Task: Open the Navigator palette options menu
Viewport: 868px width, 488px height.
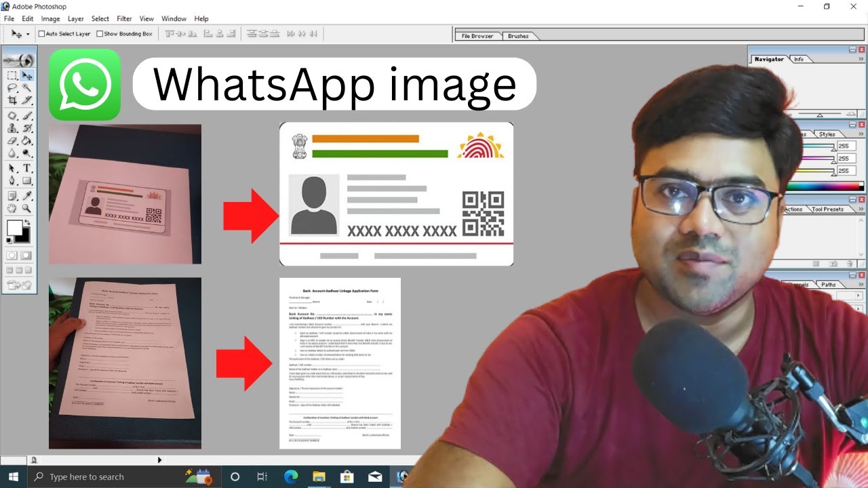Action: click(x=863, y=60)
